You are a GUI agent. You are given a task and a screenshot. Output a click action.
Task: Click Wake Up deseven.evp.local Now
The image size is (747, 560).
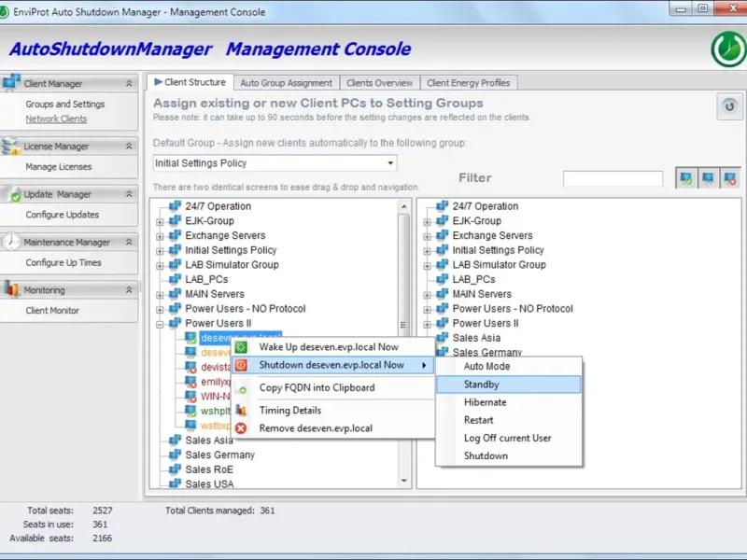pyautogui.click(x=332, y=347)
